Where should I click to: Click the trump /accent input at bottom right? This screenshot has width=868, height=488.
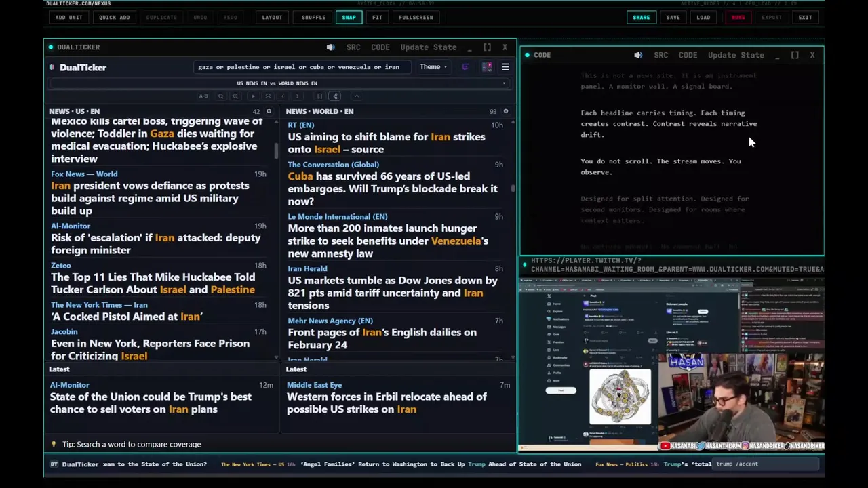pyautogui.click(x=766, y=464)
